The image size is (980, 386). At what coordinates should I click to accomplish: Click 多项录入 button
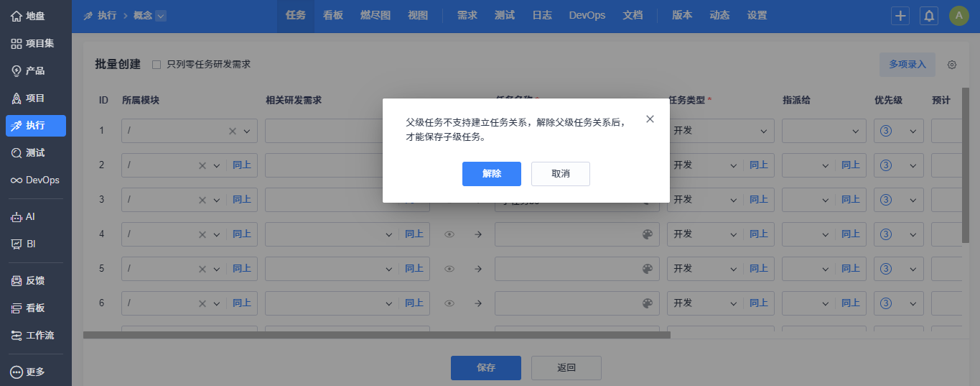[907, 65]
